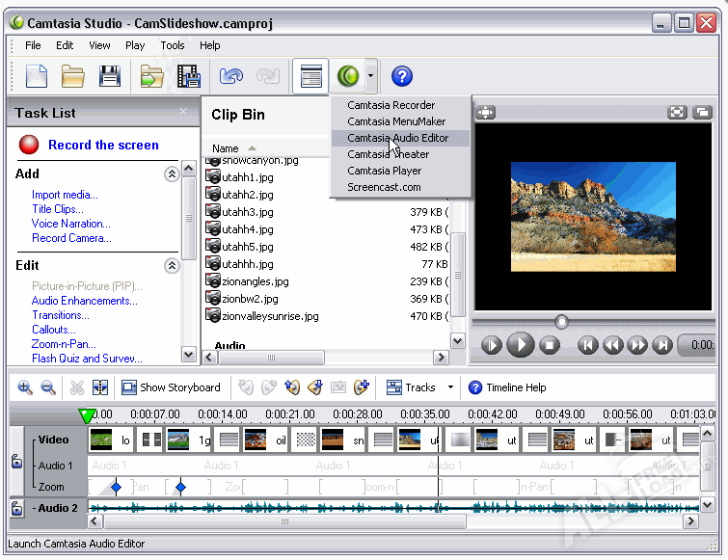Open the Tracks dropdown arrow

coord(449,387)
